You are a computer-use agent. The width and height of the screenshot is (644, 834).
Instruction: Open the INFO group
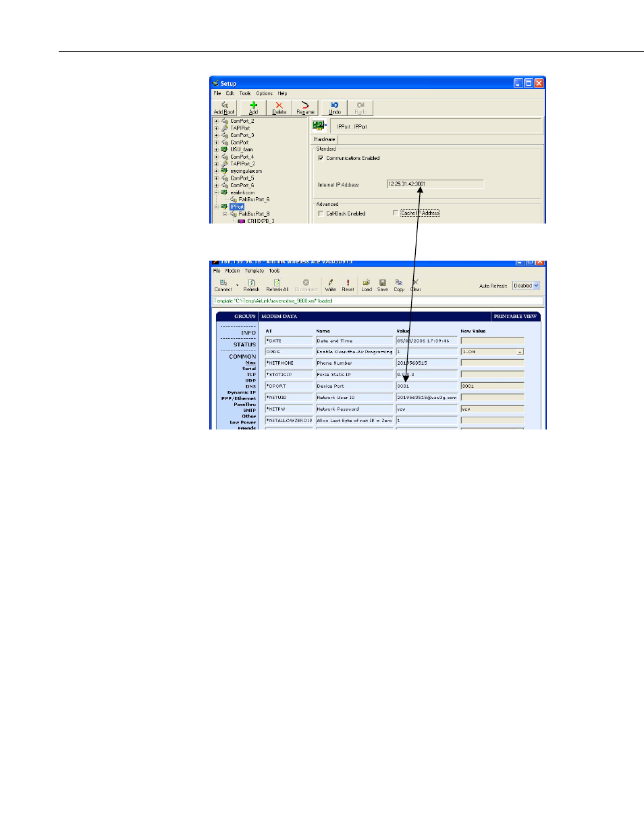[248, 333]
